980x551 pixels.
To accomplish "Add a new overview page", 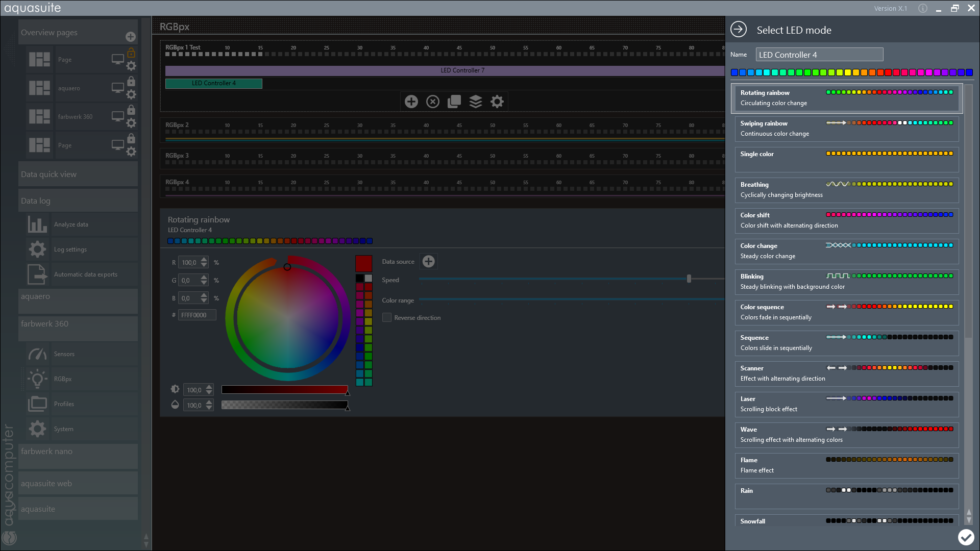I will tap(131, 37).
